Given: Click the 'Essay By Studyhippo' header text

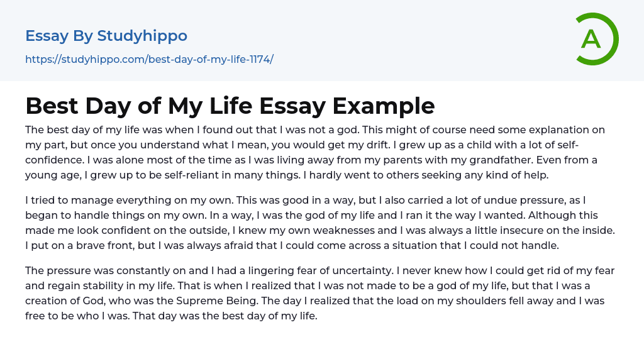Looking at the screenshot, I should (x=106, y=36).
